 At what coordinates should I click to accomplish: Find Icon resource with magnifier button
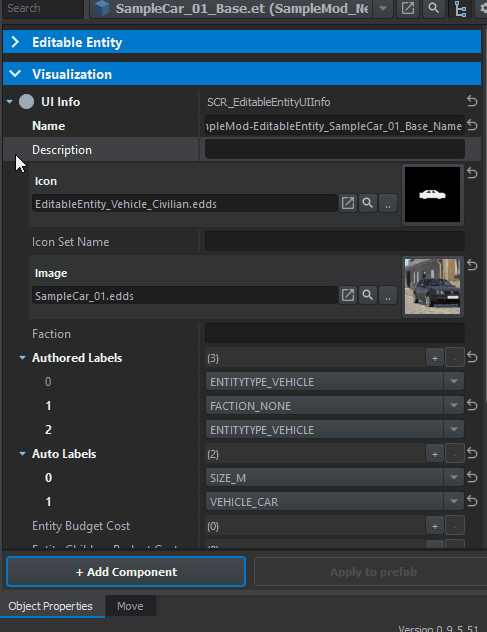tap(368, 203)
